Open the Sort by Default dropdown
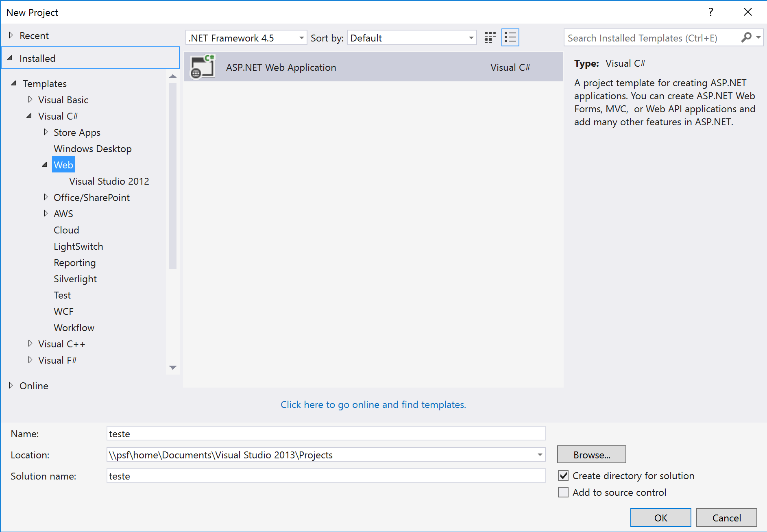Viewport: 767px width, 532px height. (412, 38)
